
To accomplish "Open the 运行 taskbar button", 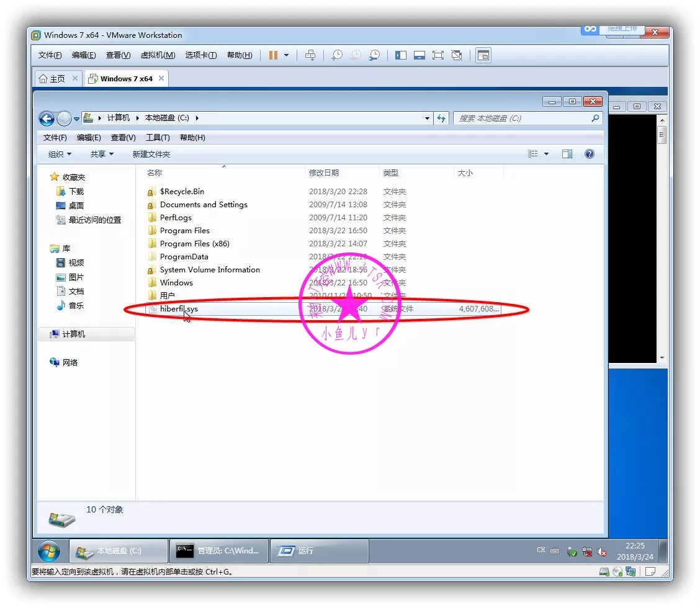I will point(319,551).
